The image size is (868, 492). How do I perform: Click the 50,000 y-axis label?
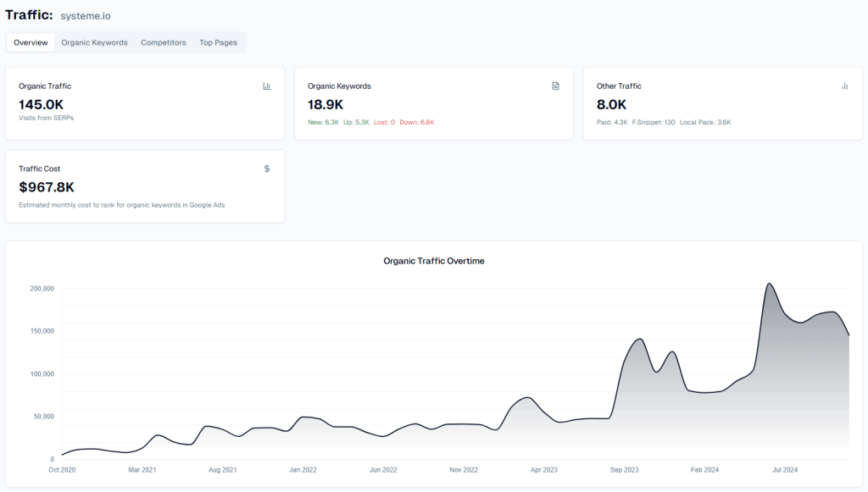[44, 417]
